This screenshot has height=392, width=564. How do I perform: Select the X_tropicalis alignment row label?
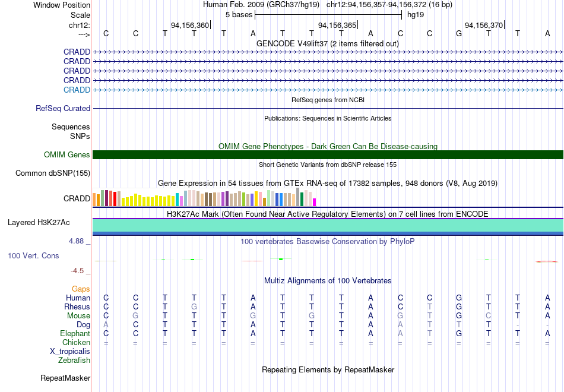tap(70, 352)
